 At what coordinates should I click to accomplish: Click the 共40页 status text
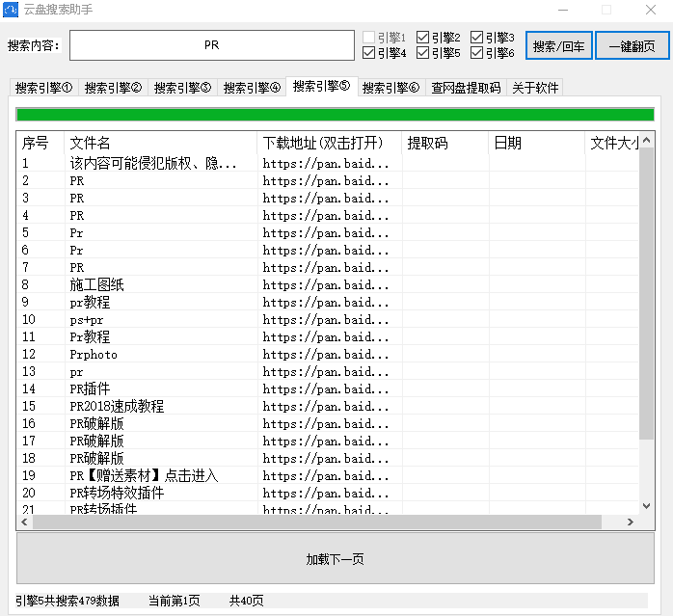[x=247, y=601]
